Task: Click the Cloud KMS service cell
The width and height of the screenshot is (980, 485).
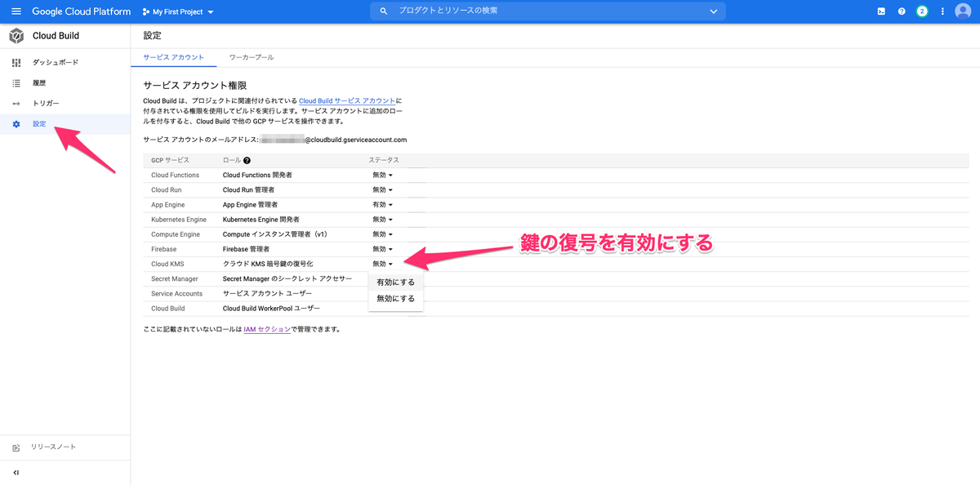Action: pos(167,264)
